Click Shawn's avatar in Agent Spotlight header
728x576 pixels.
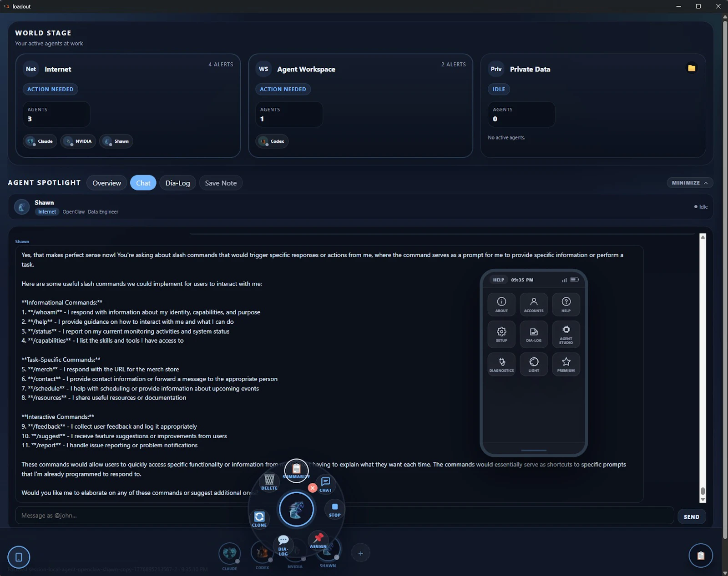pyautogui.click(x=22, y=207)
